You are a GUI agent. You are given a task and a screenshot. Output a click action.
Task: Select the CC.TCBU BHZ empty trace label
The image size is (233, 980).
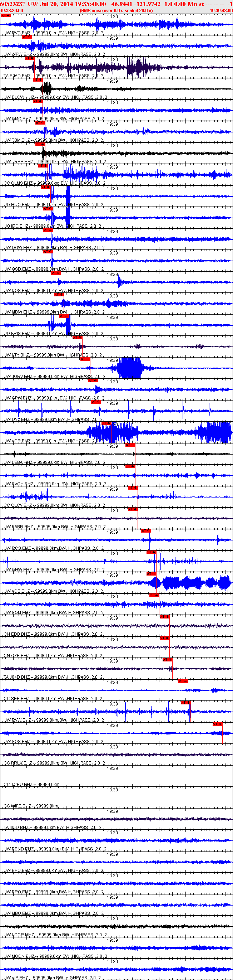(18, 785)
